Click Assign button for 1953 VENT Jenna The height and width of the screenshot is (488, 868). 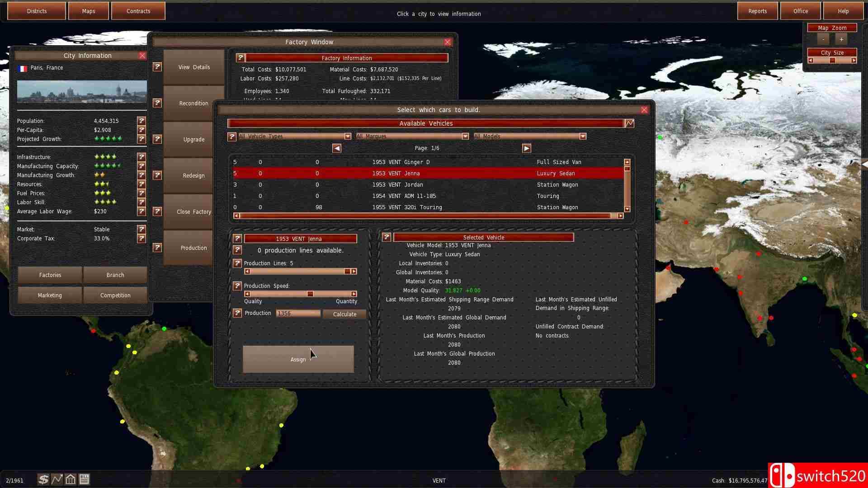tap(297, 359)
